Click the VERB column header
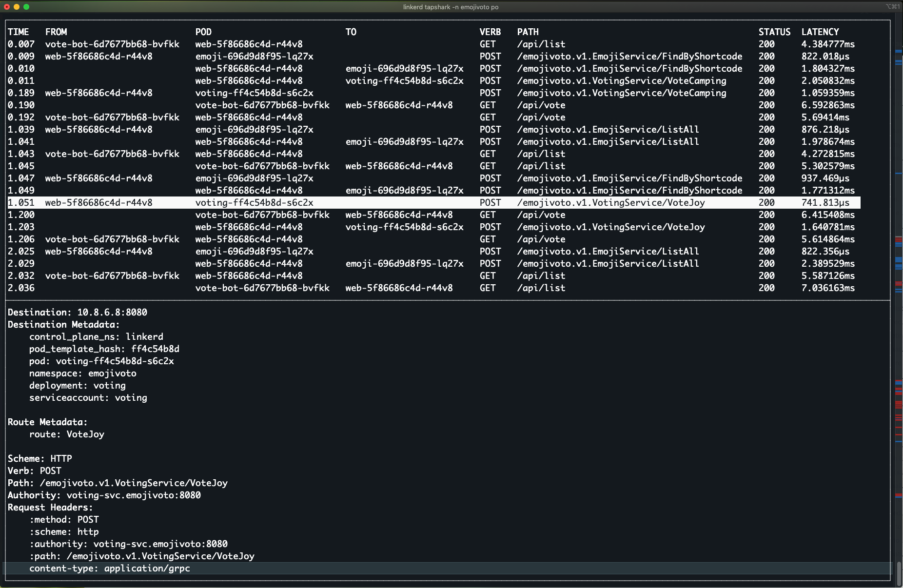903x588 pixels. pos(490,32)
